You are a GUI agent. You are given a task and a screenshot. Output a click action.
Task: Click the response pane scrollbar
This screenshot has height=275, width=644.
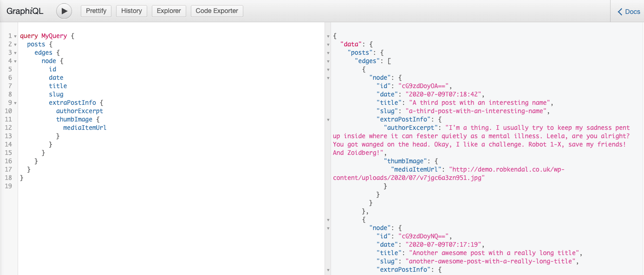[641, 139]
